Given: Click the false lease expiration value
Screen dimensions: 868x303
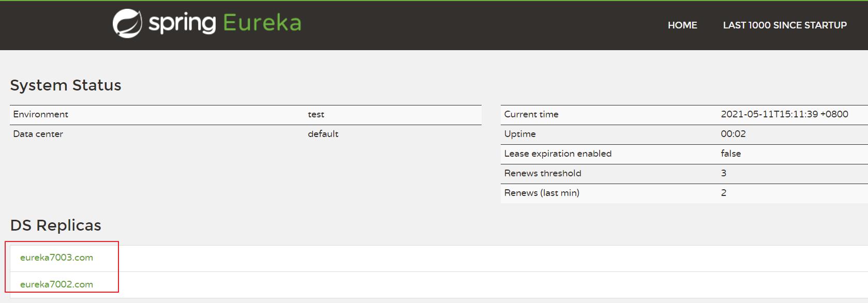Looking at the screenshot, I should coord(731,154).
